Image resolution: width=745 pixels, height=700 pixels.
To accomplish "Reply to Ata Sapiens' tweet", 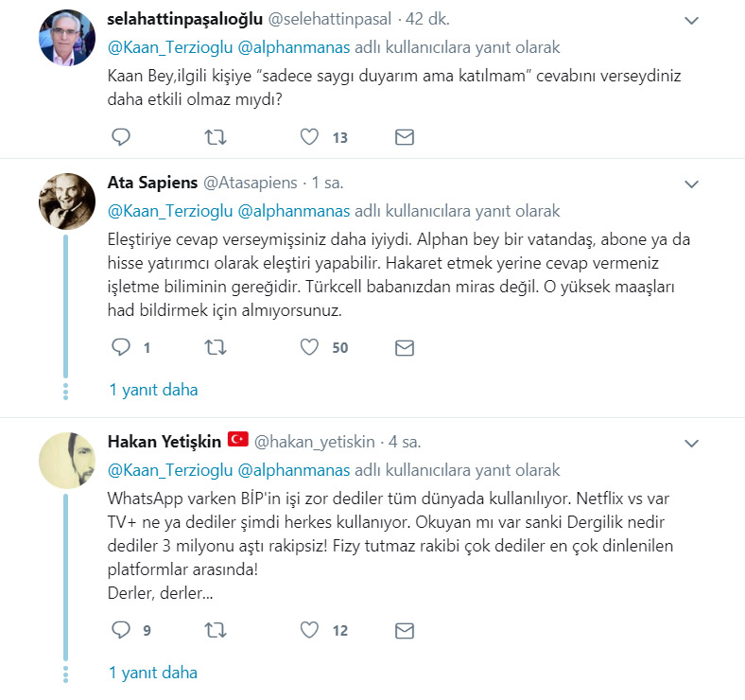I will click(x=120, y=347).
